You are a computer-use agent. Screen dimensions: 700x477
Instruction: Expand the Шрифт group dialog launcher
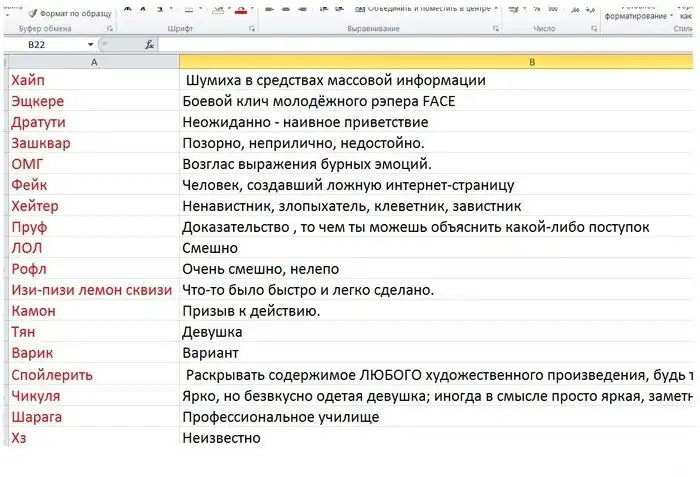[252, 29]
